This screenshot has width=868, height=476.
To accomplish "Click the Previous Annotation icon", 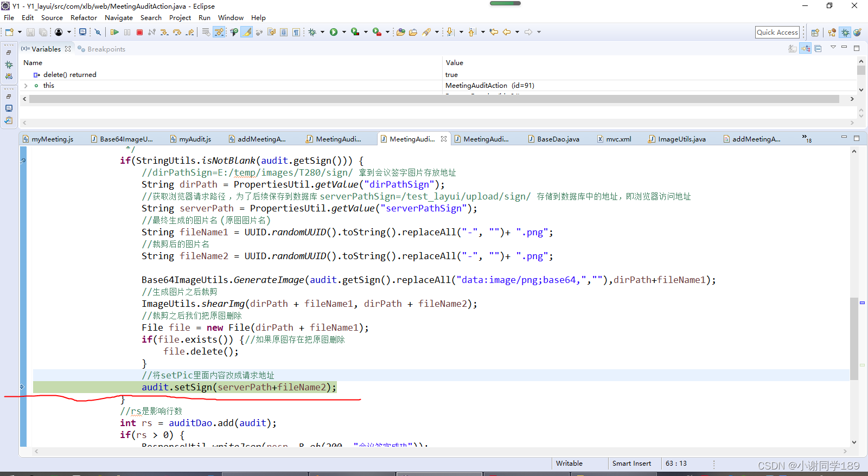I will [x=472, y=32].
